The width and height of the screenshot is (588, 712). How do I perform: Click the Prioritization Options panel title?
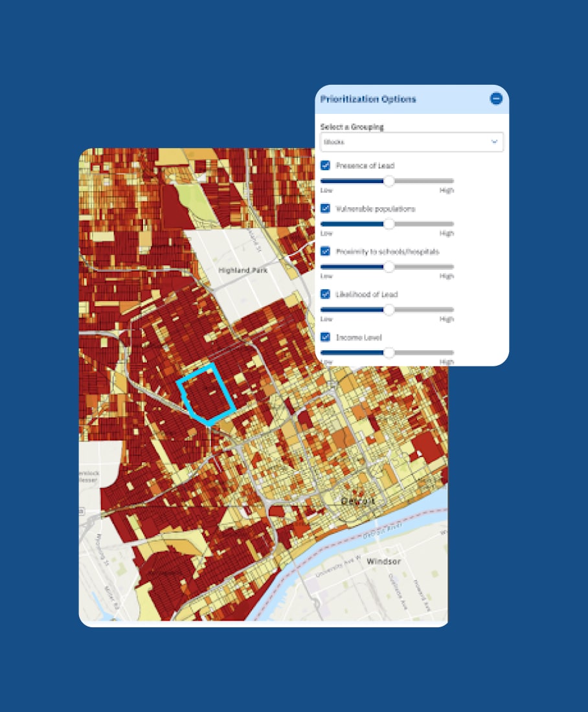pyautogui.click(x=368, y=99)
